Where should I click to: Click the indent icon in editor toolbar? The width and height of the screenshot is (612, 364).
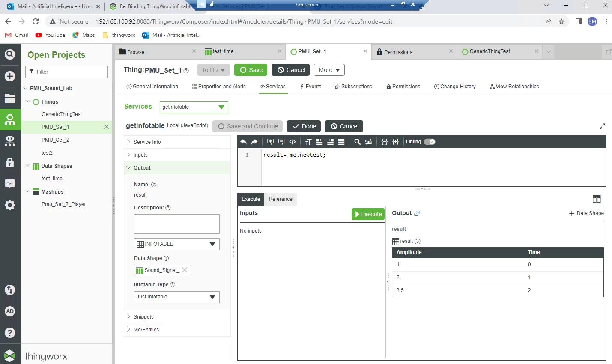330,142
